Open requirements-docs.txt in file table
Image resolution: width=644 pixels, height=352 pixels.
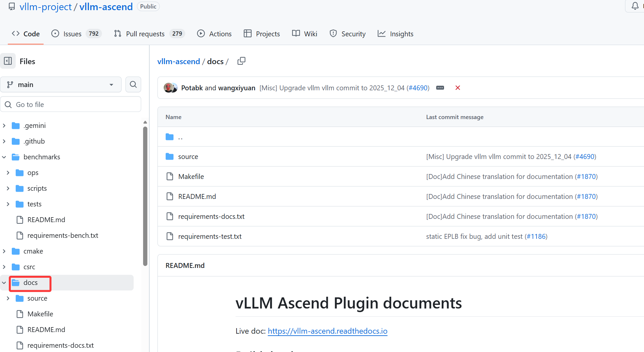tap(211, 217)
